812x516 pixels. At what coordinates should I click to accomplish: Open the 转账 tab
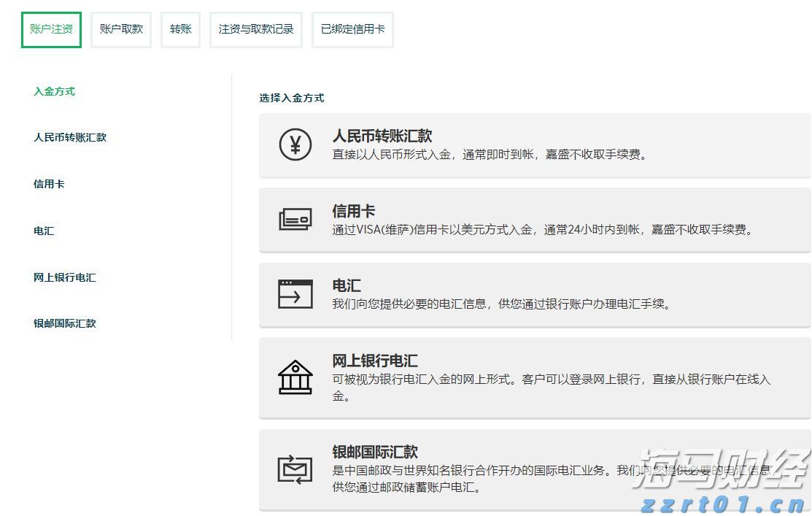179,29
